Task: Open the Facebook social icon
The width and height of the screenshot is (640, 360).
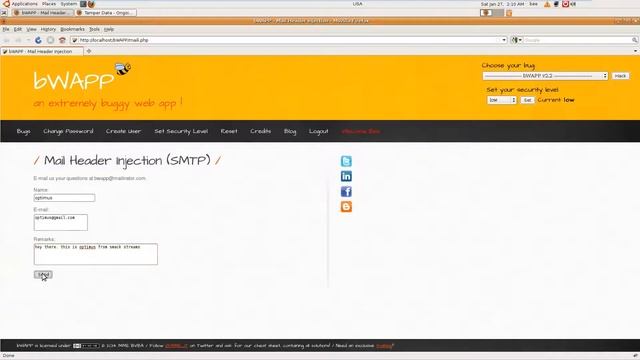Action: click(x=346, y=191)
